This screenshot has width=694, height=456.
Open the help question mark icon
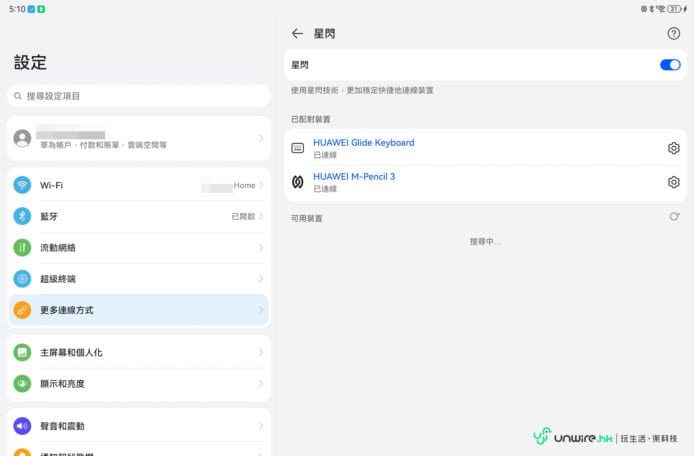(x=673, y=34)
